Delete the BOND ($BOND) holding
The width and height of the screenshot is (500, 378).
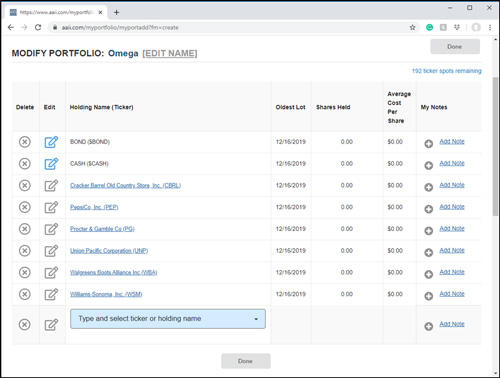(24, 142)
